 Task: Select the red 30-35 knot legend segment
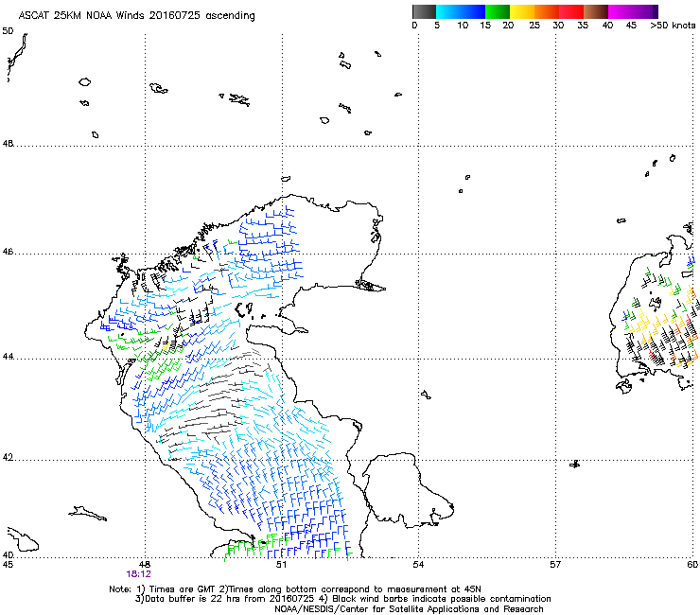(x=571, y=11)
